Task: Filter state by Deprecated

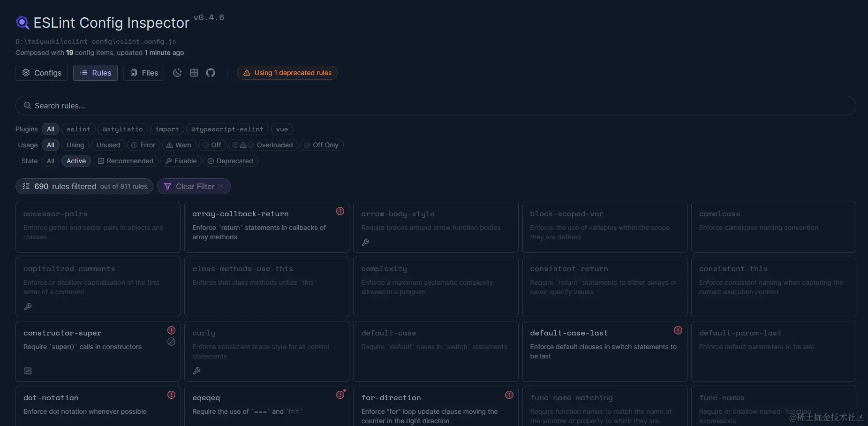Action: tap(231, 161)
